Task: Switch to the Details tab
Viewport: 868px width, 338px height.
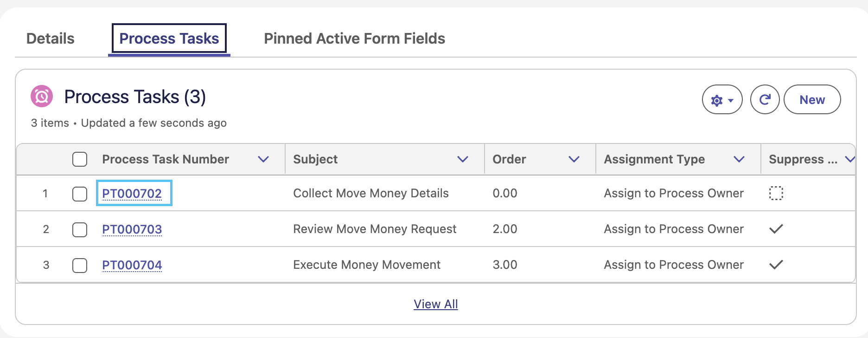Action: coord(51,39)
